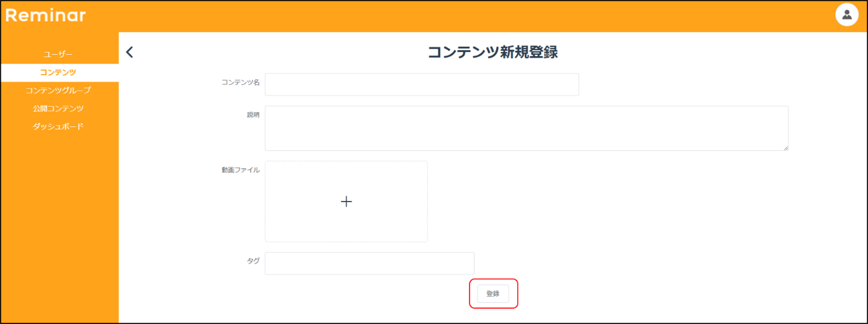Click the 動画ファイル field label

(x=241, y=170)
